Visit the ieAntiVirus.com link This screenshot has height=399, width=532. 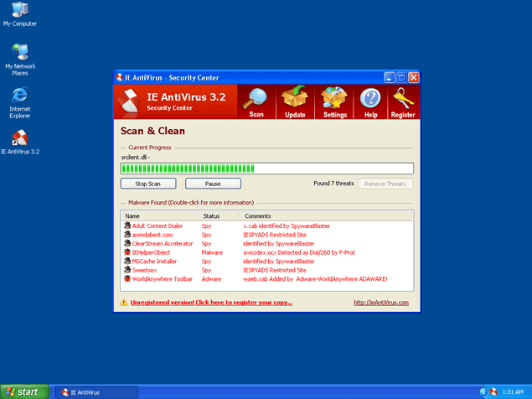(380, 302)
